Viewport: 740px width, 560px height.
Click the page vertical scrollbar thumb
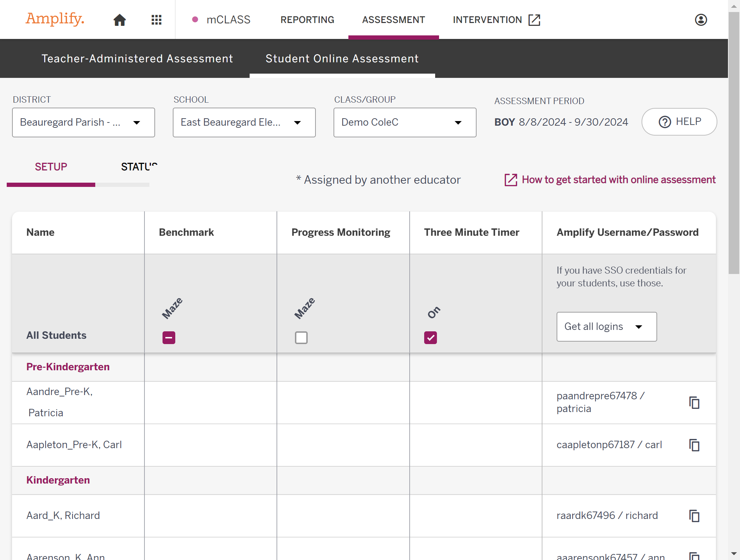(734, 143)
